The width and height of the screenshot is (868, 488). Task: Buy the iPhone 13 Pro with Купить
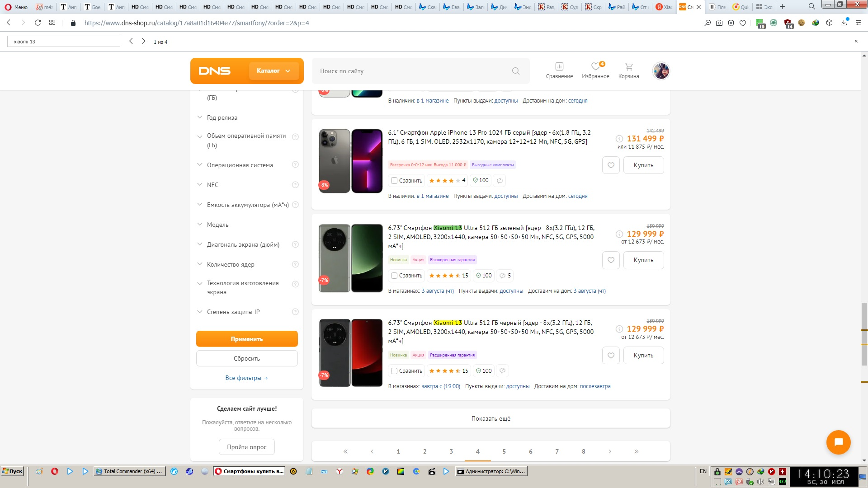(643, 165)
